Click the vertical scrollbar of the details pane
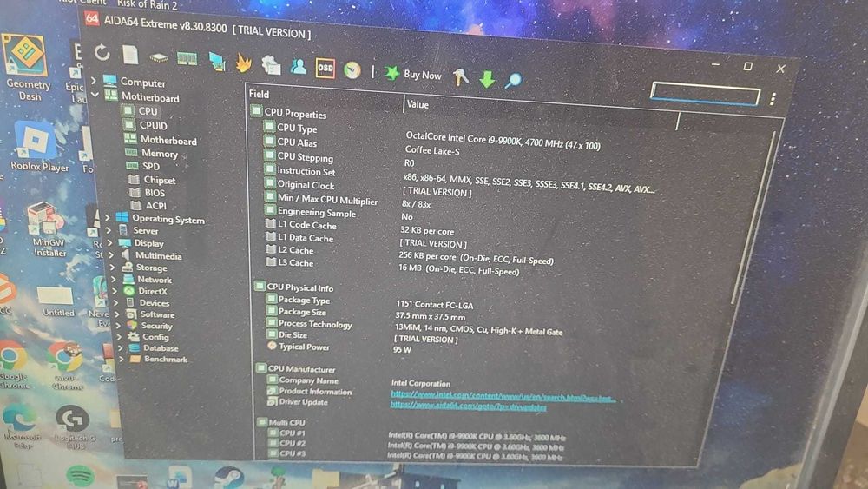The width and height of the screenshot is (868, 489). pos(753,216)
